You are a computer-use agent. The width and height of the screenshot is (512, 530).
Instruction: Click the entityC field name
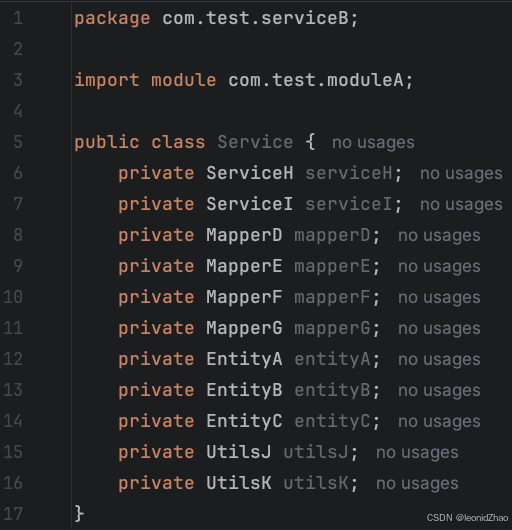click(332, 421)
